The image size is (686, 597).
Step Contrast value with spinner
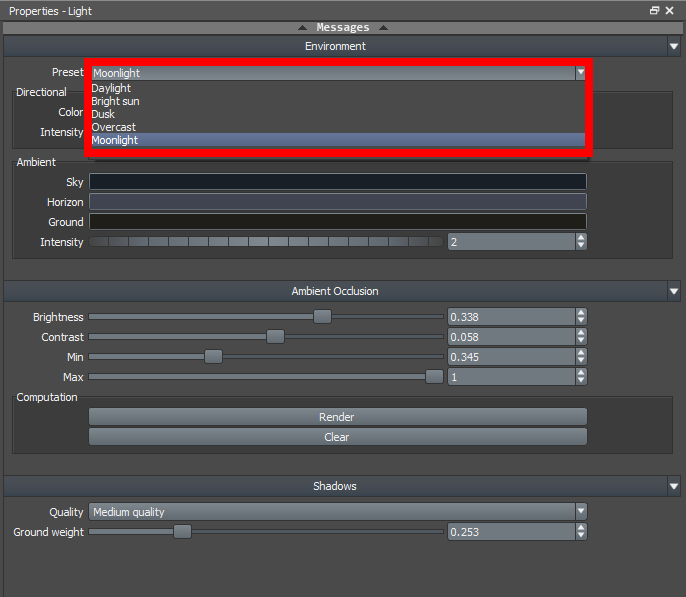581,337
